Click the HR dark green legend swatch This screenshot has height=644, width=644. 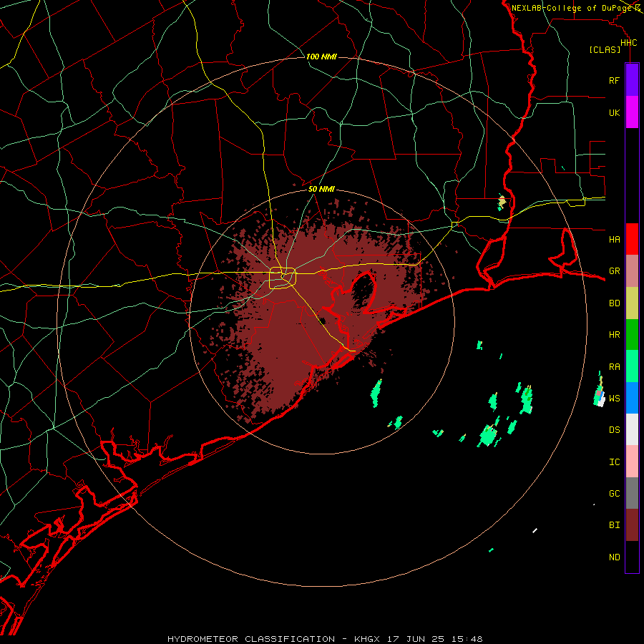click(632, 334)
